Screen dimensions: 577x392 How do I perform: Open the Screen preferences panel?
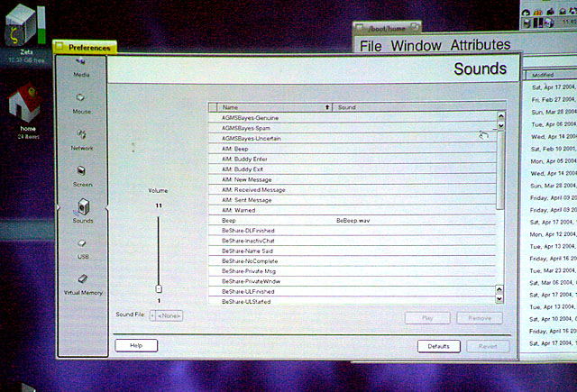(x=82, y=174)
